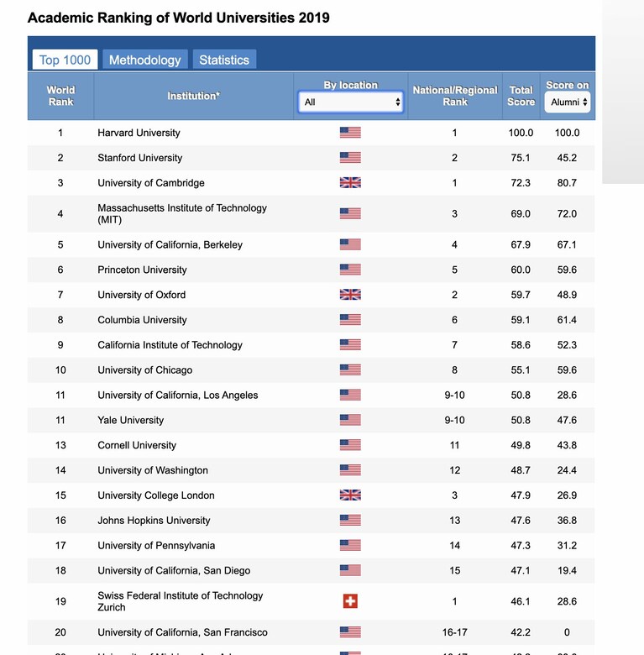Screen dimensions: 644x655
Task: Open the Columbia University entry
Action: click(x=142, y=320)
